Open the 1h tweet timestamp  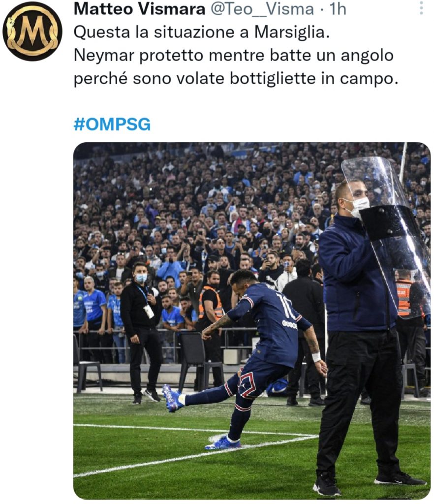pyautogui.click(x=338, y=8)
